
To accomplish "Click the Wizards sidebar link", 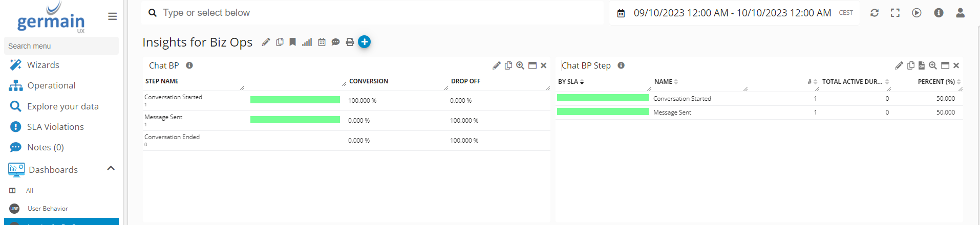I will [43, 65].
